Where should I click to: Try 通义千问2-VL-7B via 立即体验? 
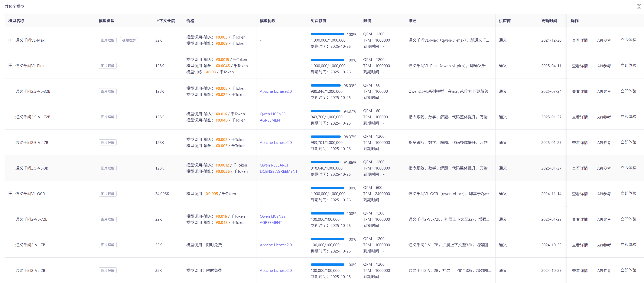(628, 245)
